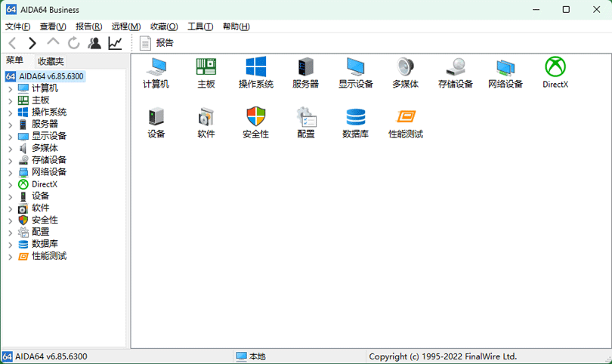The height and width of the screenshot is (364, 612).
Task: Expand the 主板 tree node
Action: click(10, 101)
